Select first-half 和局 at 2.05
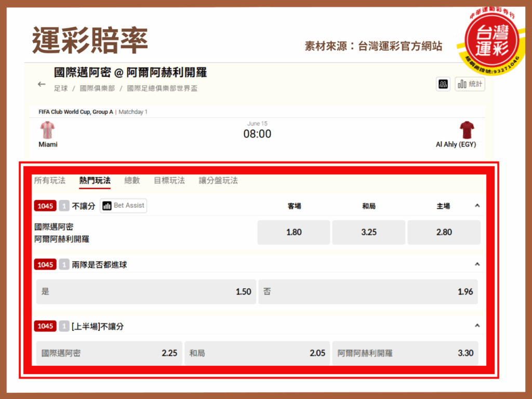The width and height of the screenshot is (532, 399). pyautogui.click(x=257, y=353)
